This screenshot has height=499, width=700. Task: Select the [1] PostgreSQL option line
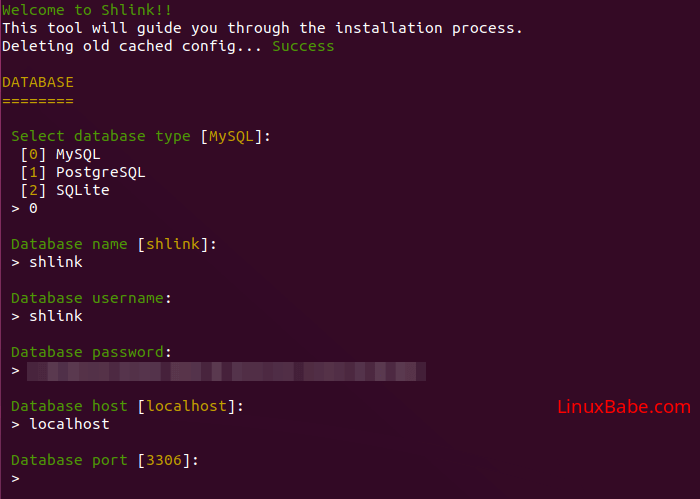(82, 173)
